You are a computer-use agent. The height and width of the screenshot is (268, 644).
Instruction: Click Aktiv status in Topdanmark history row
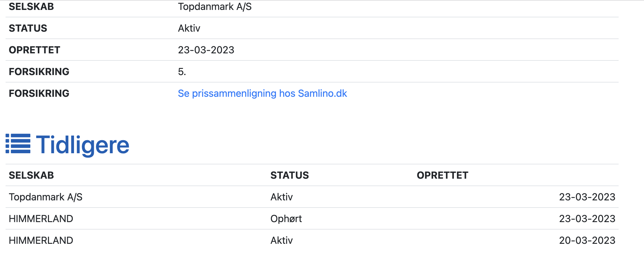[281, 197]
